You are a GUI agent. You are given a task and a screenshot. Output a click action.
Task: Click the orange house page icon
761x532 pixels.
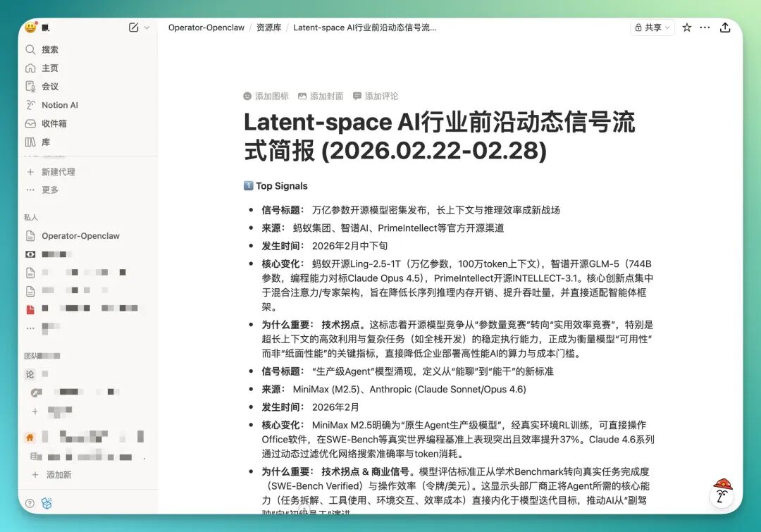pyautogui.click(x=30, y=438)
